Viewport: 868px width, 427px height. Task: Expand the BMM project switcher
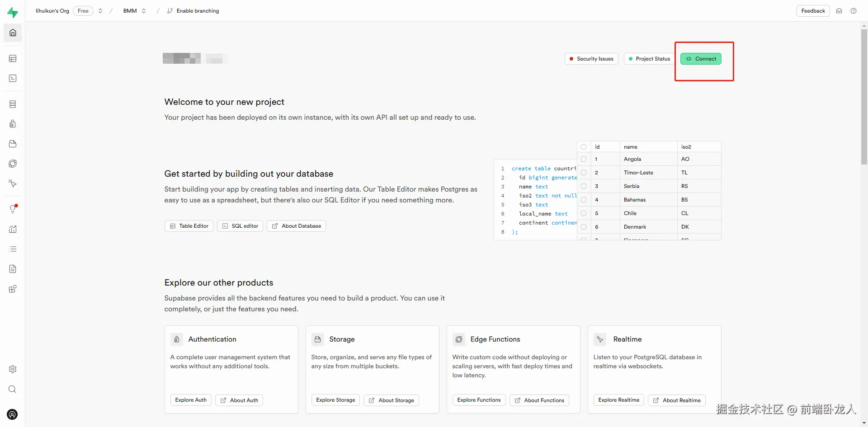click(x=144, y=11)
